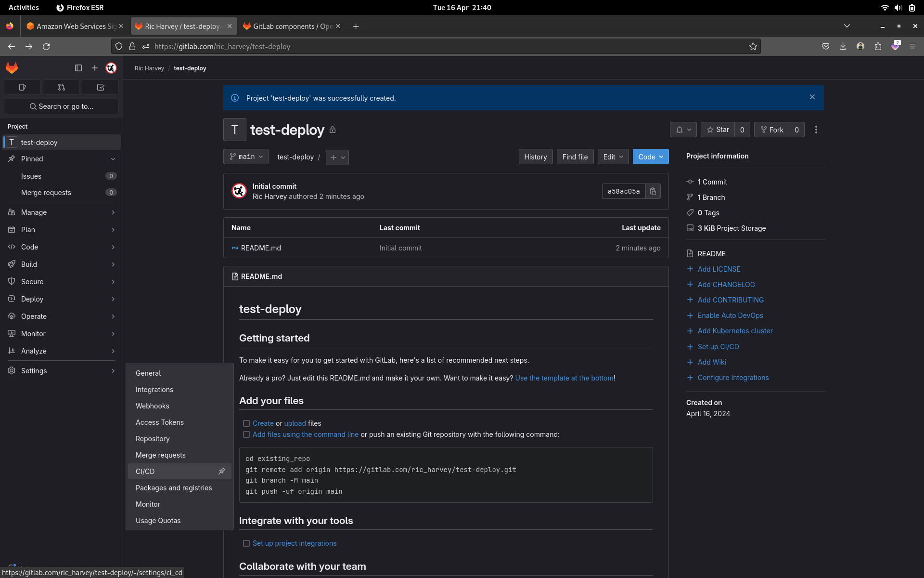The width and height of the screenshot is (924, 578).
Task: Click the Set up CI/CD link
Action: [718, 346]
